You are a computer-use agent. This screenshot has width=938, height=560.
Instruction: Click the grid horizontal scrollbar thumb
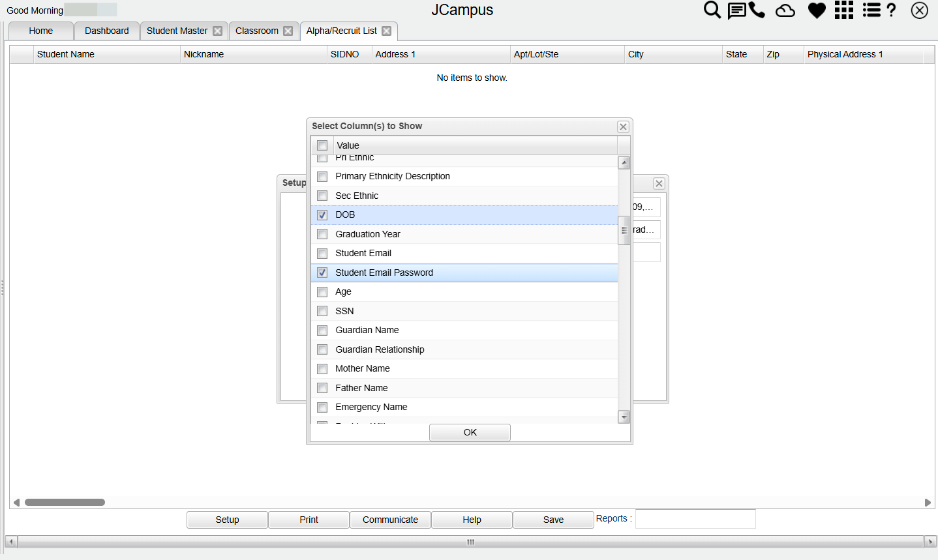(65, 502)
